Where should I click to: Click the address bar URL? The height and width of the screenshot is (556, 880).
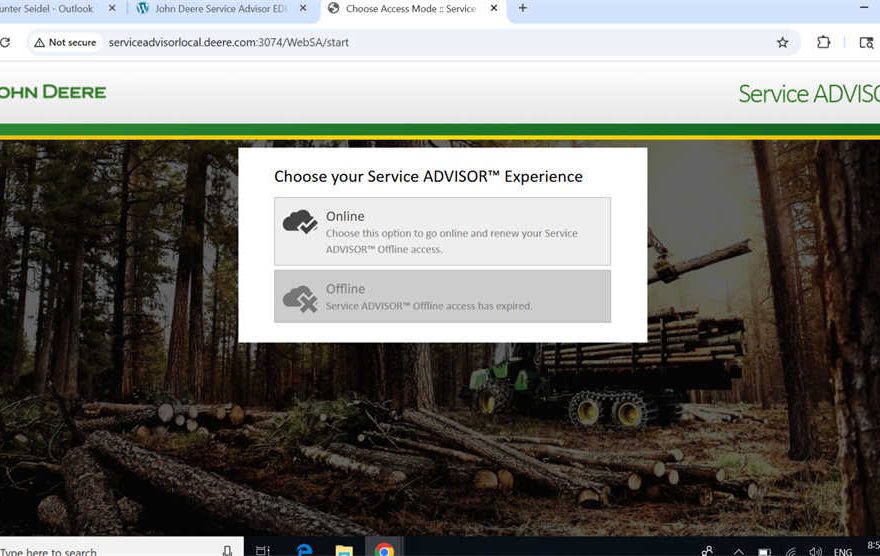click(228, 43)
